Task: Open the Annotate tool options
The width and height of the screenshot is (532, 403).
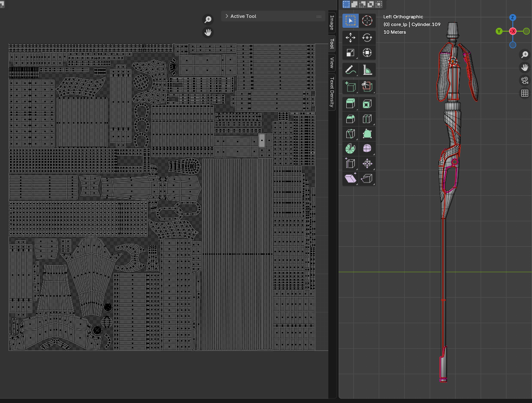Action: (x=350, y=69)
